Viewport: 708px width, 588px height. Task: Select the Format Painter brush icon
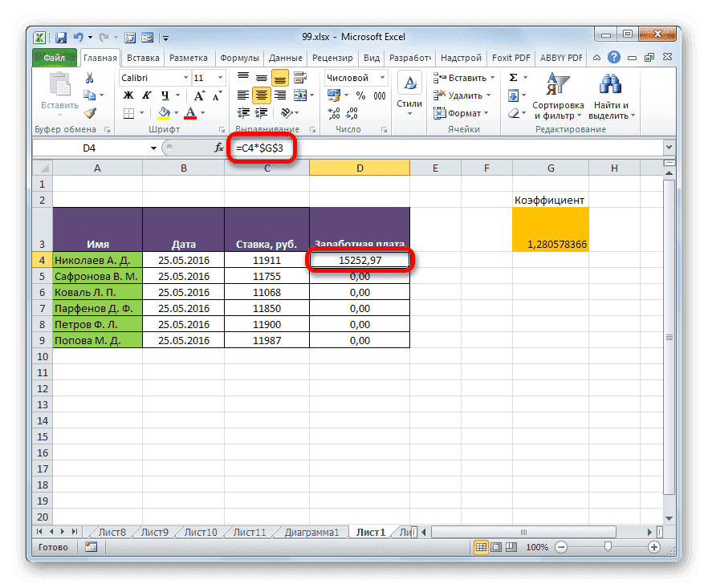91,113
